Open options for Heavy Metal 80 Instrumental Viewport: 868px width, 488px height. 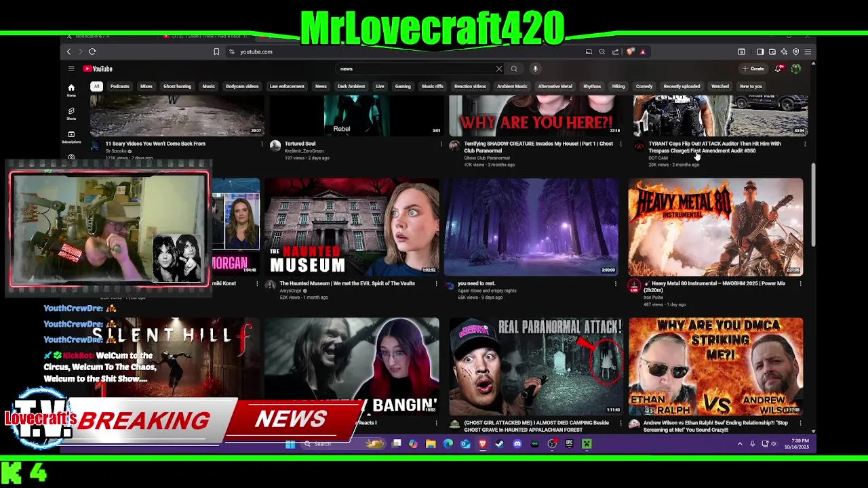pos(800,283)
